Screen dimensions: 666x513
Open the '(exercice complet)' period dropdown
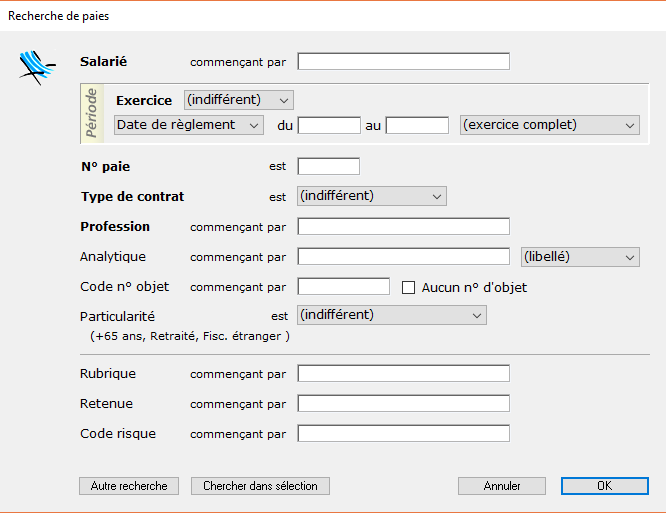550,125
